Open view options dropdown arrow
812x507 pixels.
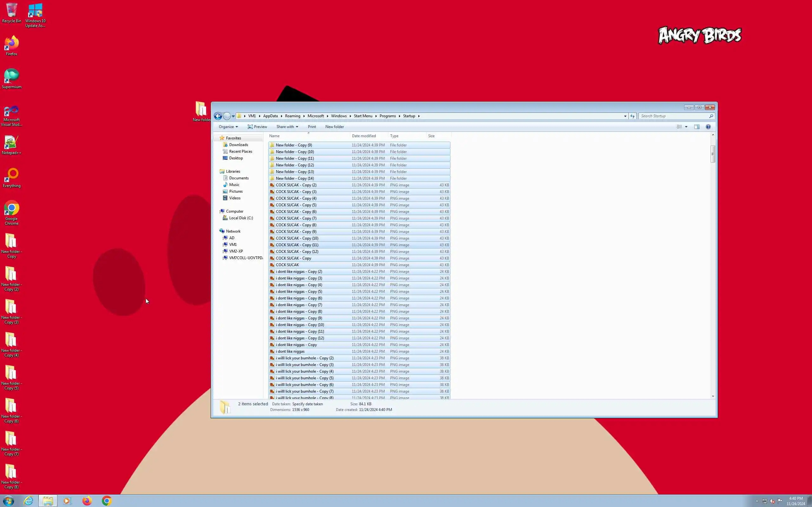point(686,127)
